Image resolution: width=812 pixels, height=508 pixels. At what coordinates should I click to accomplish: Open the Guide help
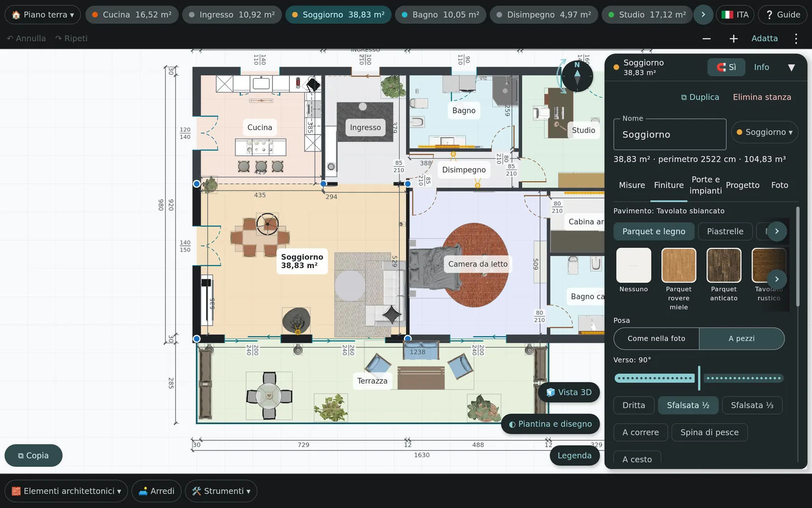pyautogui.click(x=783, y=15)
